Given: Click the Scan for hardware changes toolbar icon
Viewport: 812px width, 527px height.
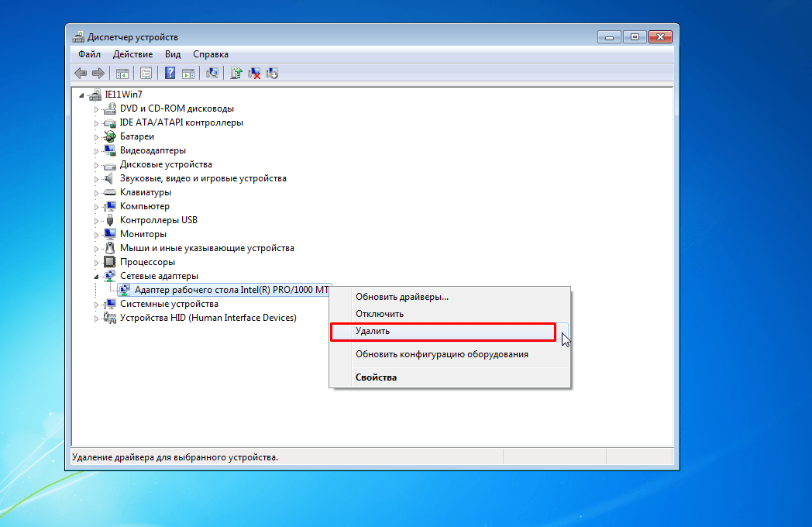Looking at the screenshot, I should 213,73.
